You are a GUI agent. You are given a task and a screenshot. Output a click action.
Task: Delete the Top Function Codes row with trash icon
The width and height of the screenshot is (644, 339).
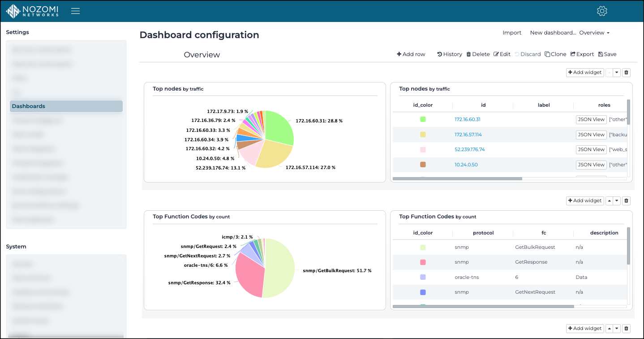(x=627, y=201)
